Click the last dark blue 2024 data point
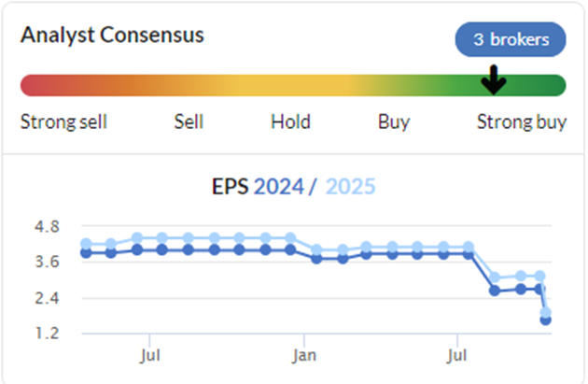 [x=546, y=320]
